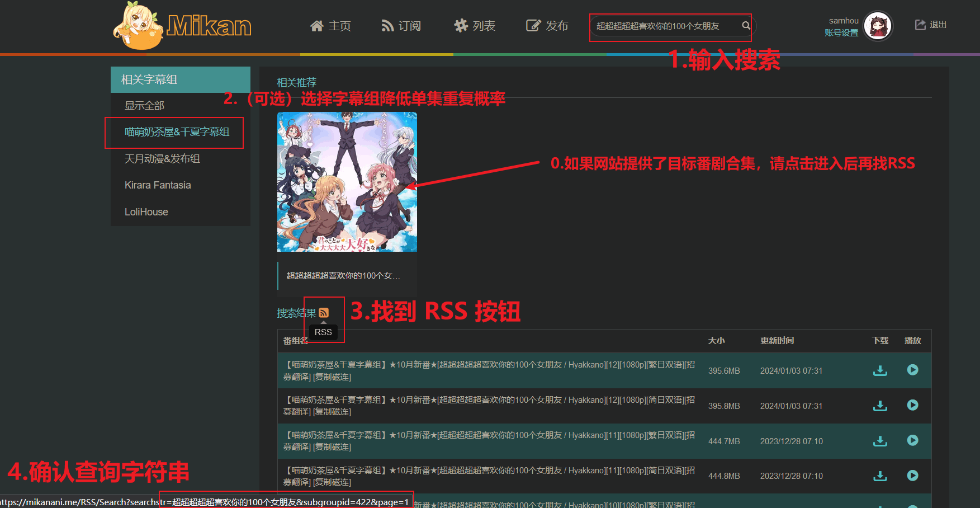Click the samhou username text
Screen dimensions: 980x508
[844, 21]
